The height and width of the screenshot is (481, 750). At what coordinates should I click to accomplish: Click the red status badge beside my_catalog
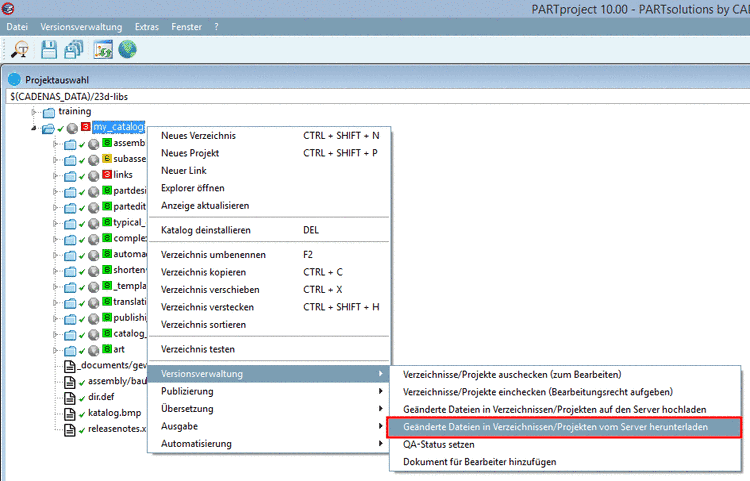click(85, 127)
